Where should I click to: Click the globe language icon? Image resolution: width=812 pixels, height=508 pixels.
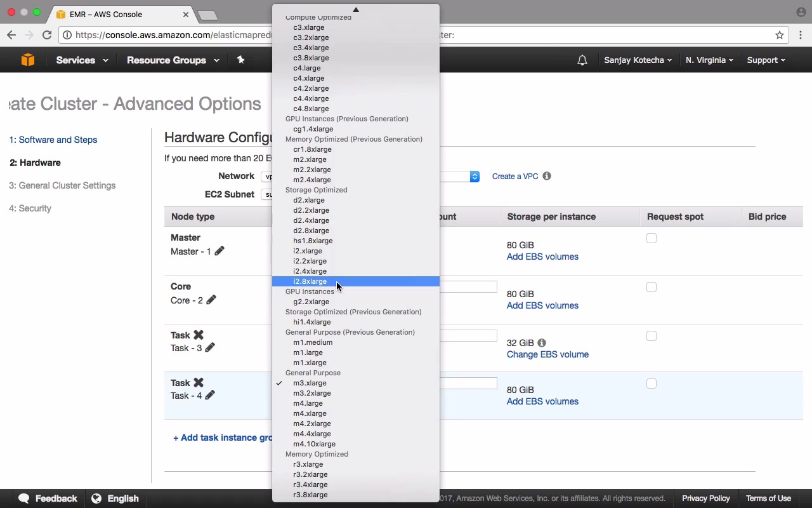96,498
